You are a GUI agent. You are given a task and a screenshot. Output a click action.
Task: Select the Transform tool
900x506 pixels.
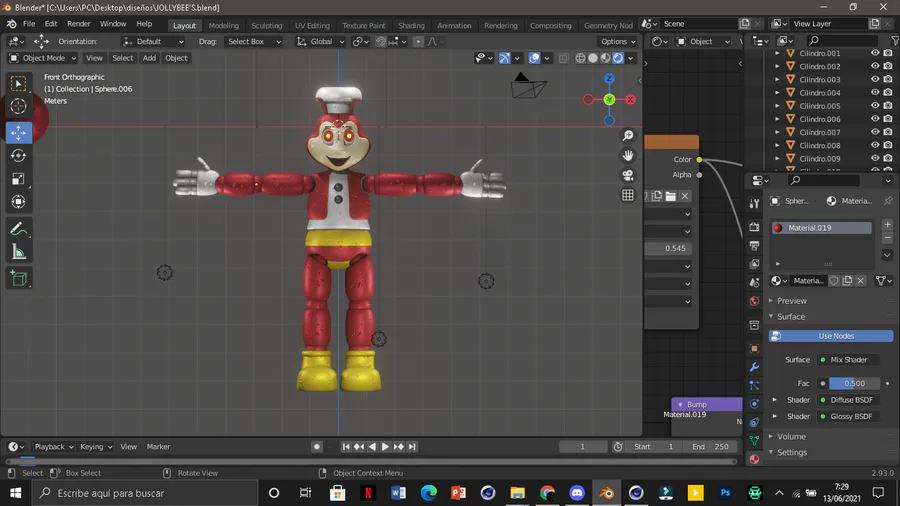tap(18, 202)
